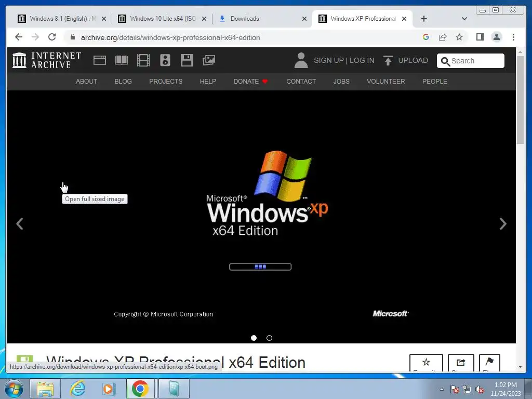The height and width of the screenshot is (399, 532).
Task: Close the Downloads tab
Action: click(304, 19)
